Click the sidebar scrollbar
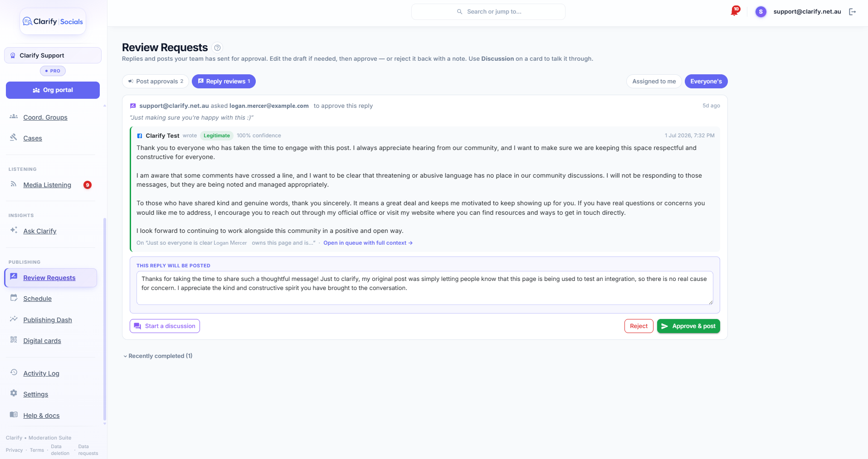The image size is (868, 459). pyautogui.click(x=105, y=319)
